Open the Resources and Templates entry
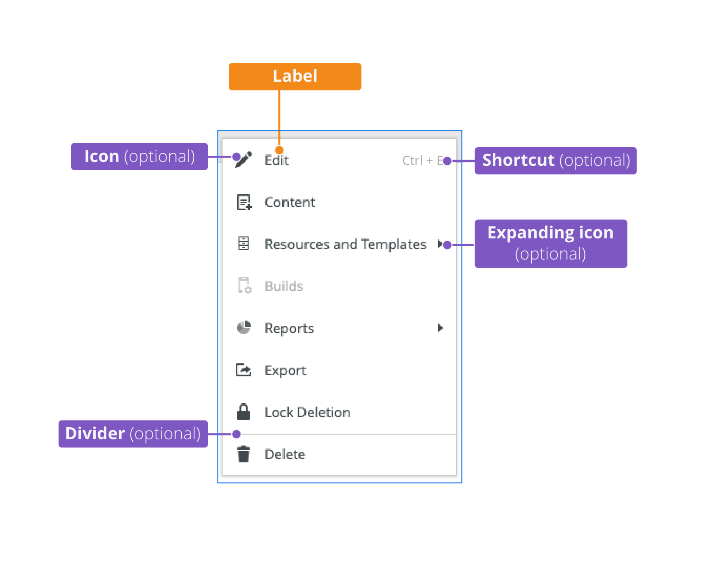 click(339, 244)
